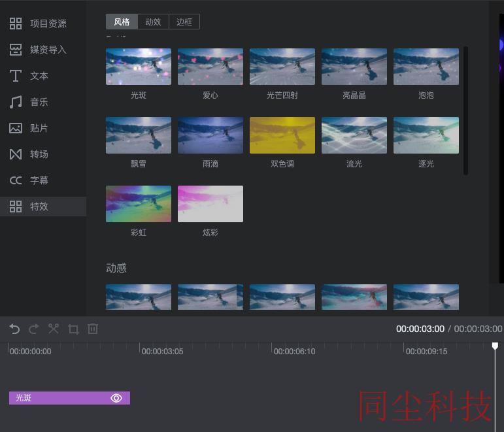Screen dimensions: 504x432
Task: Click the 00:00:09:15 ruler mark
Action: [x=426, y=352]
